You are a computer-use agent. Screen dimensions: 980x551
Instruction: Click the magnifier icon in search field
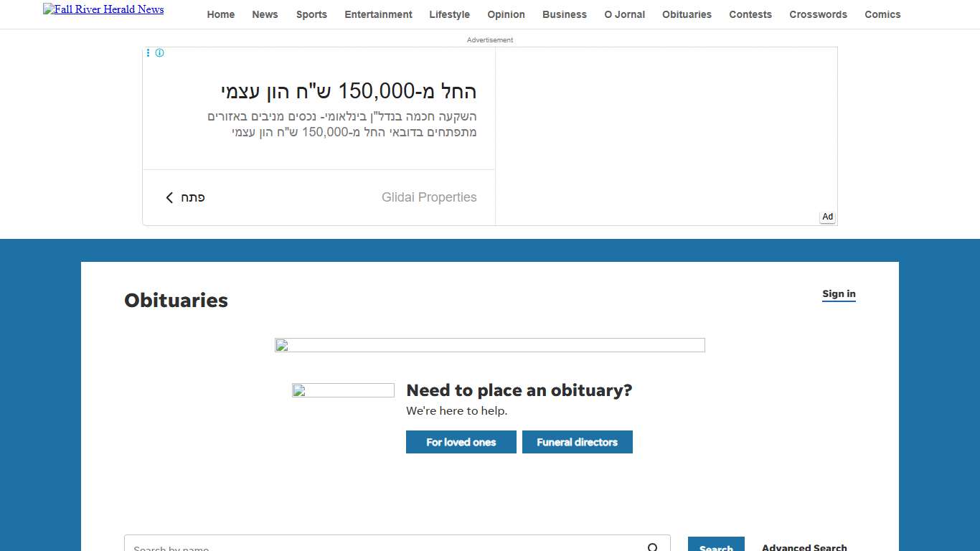[x=653, y=547]
